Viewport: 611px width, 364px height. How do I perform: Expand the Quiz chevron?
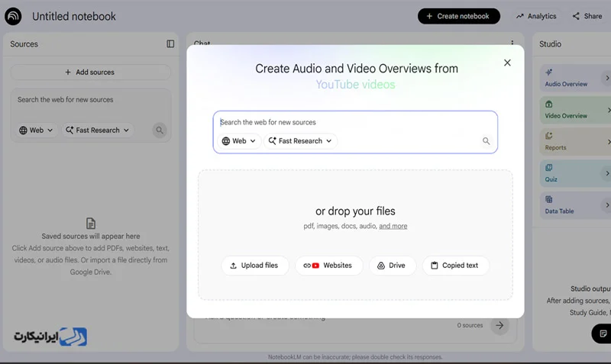point(606,173)
